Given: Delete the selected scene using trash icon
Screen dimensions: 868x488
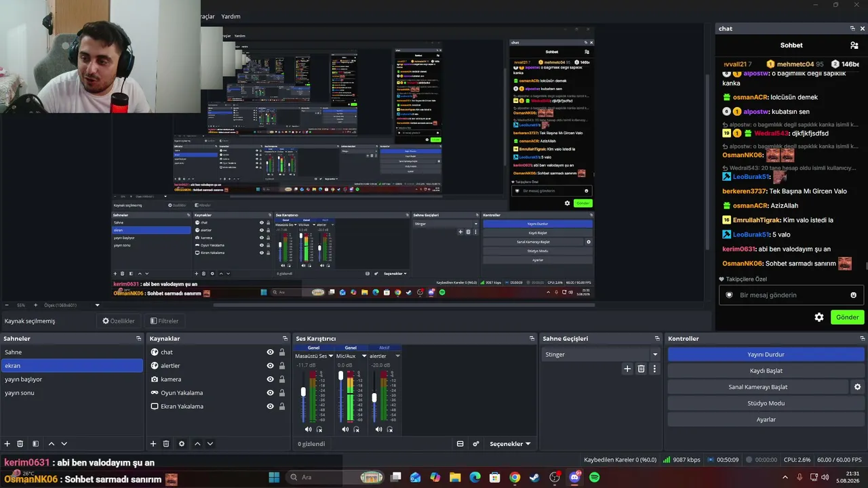Looking at the screenshot, I should pos(20,444).
